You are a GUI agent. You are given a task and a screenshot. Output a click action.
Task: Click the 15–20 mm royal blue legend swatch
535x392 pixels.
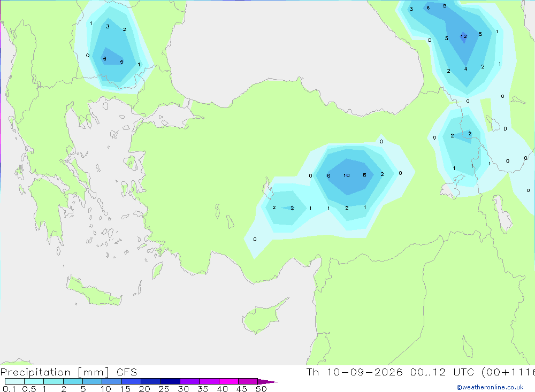(x=131, y=381)
